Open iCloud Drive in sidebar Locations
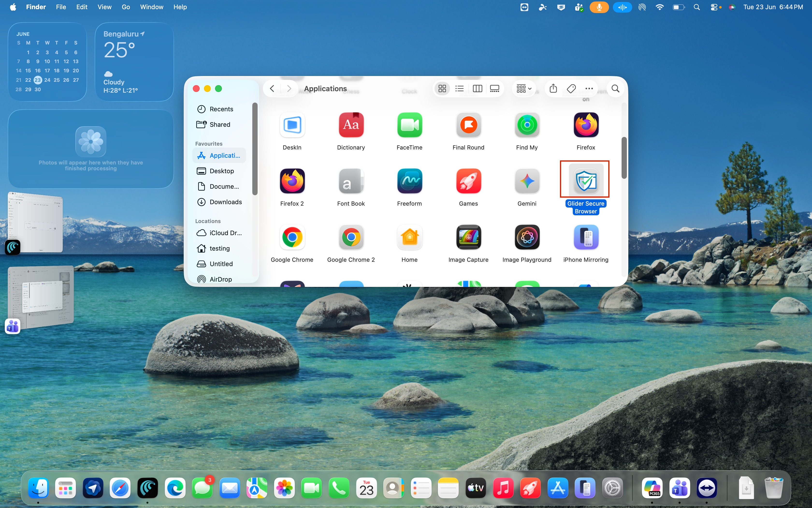This screenshot has height=508, width=812. [219, 233]
